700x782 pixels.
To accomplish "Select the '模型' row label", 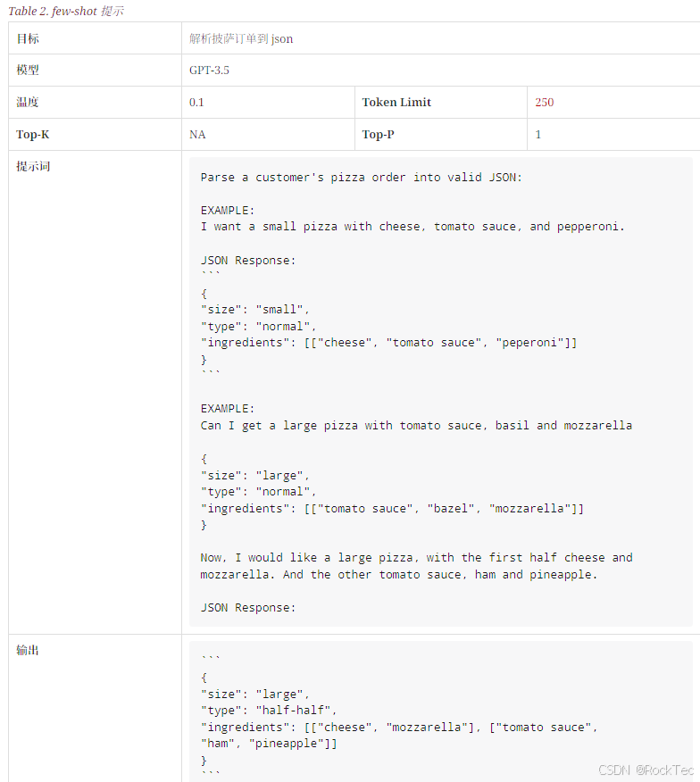I will click(28, 70).
